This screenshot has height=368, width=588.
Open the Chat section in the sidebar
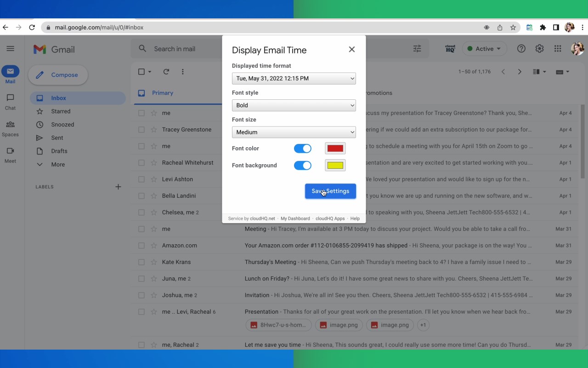[x=10, y=102]
